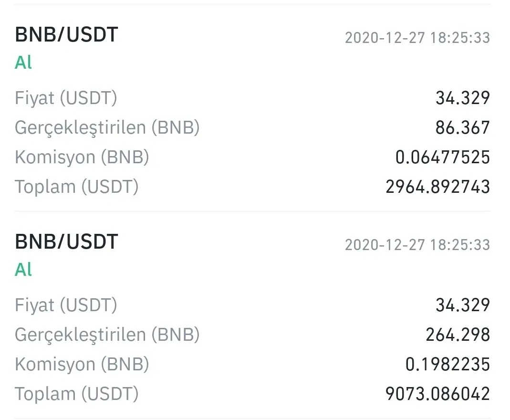Select total value 9073.086042 USDT
This screenshot has height=420, width=510.
(x=438, y=394)
